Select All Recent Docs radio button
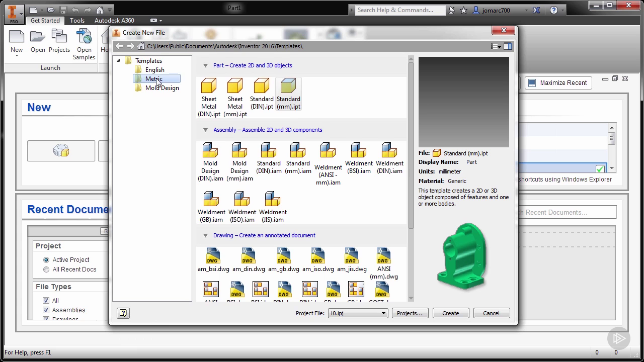 (x=46, y=269)
